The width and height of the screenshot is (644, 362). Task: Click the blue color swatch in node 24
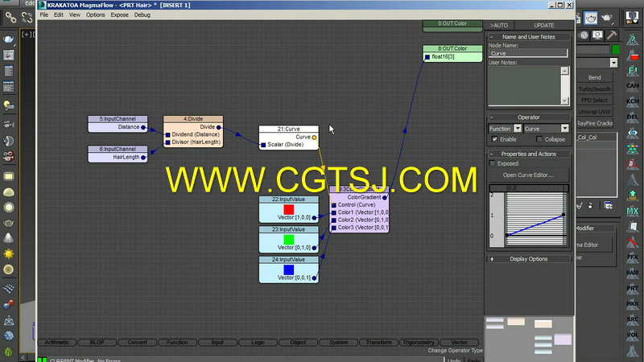click(289, 269)
